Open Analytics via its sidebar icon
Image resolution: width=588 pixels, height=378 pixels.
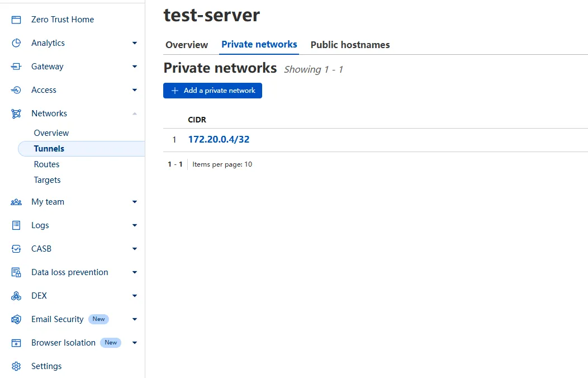point(16,42)
